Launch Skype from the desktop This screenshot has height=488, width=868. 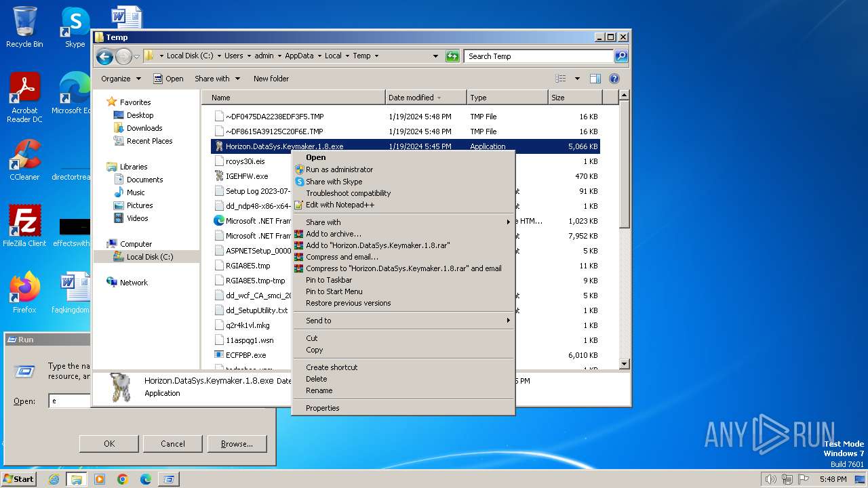(75, 27)
